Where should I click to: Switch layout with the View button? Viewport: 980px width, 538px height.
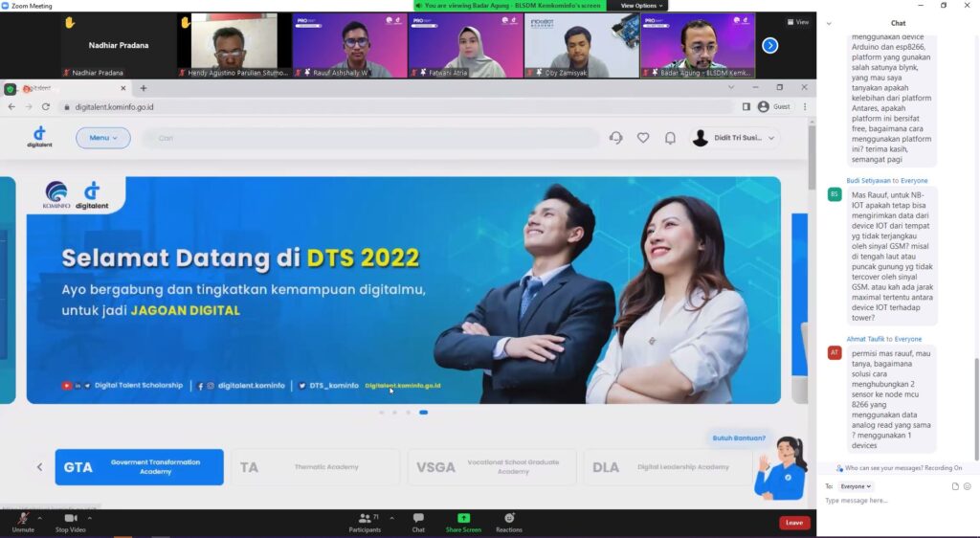coord(798,22)
